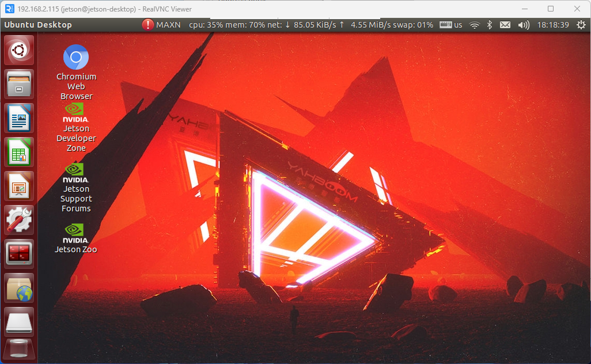
Task: Open System Settings gear-and-wrench icon
Action: tap(19, 219)
